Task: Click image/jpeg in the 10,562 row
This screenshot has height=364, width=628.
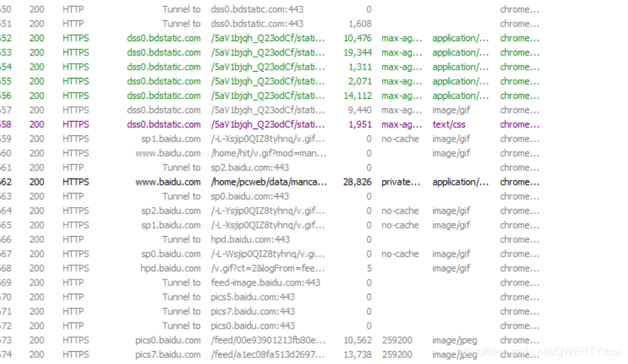Action: coord(455,341)
